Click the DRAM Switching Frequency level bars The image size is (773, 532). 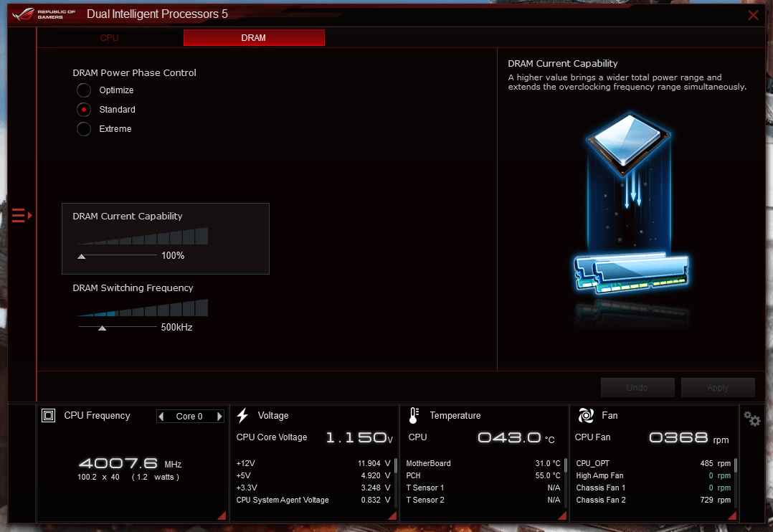click(x=143, y=308)
